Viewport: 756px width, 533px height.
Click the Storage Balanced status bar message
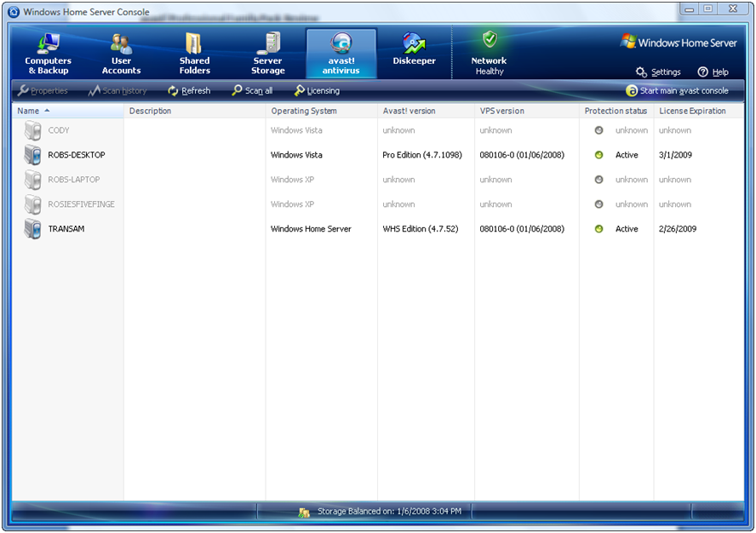click(x=390, y=512)
